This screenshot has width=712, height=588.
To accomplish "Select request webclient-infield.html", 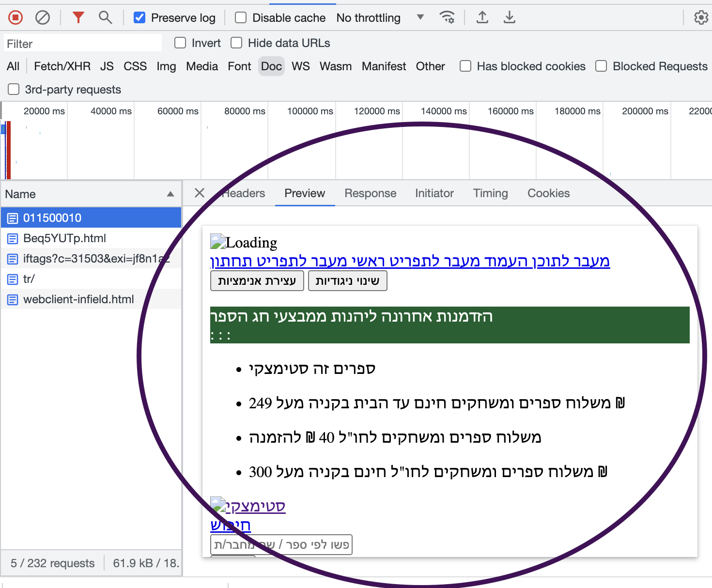I will (x=91, y=299).
